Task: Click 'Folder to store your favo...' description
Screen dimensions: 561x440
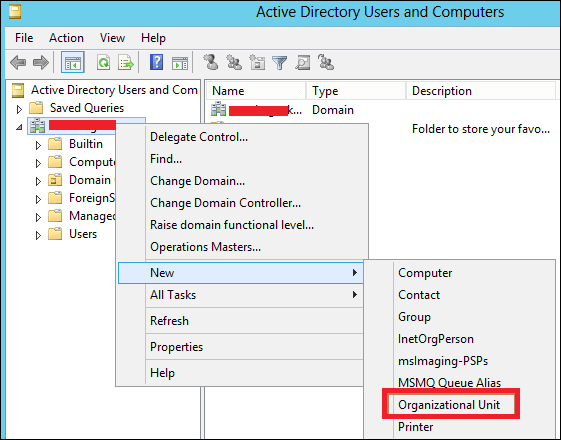Action: (x=480, y=128)
